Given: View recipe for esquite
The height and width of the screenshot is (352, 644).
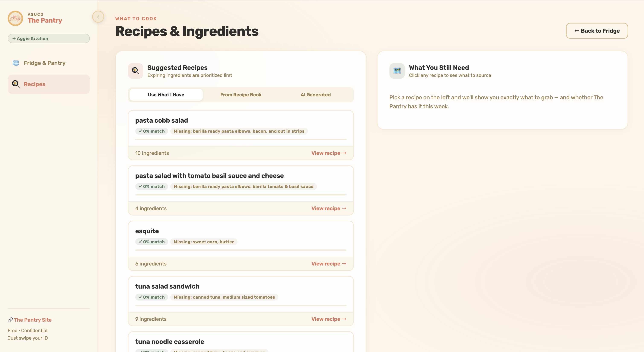Looking at the screenshot, I should 329,264.
